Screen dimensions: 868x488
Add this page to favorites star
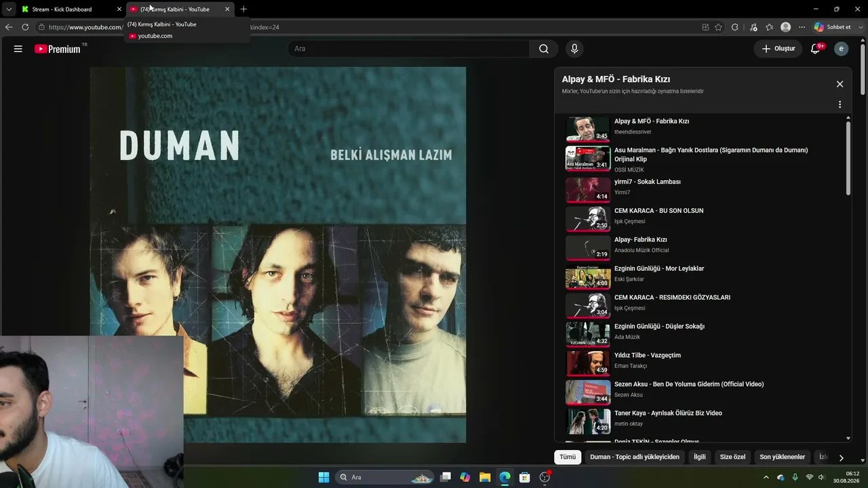pyautogui.click(x=718, y=27)
